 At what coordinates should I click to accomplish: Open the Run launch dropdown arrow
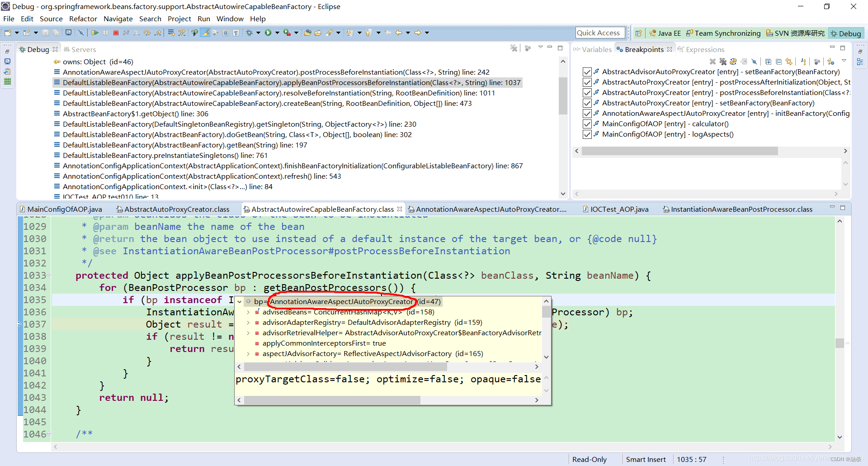click(x=277, y=33)
